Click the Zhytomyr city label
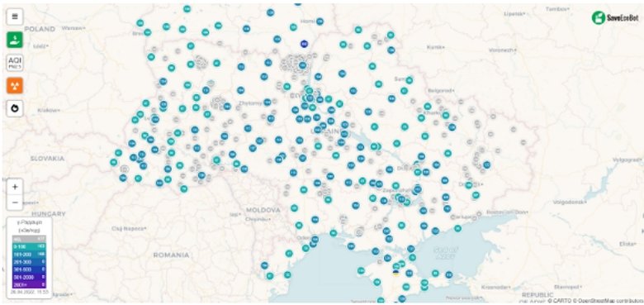Screen dimensions: 644x305 point(250,103)
